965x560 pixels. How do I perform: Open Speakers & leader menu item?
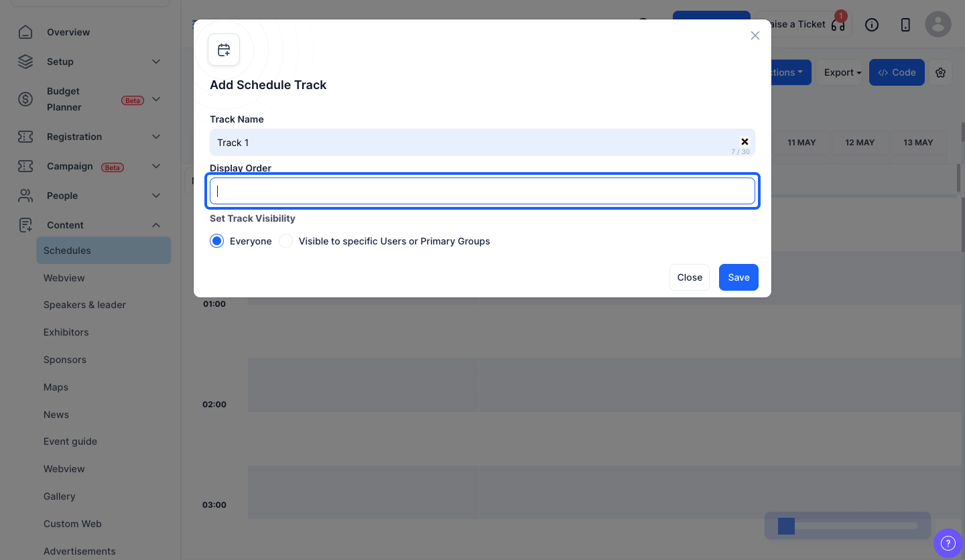(84, 305)
